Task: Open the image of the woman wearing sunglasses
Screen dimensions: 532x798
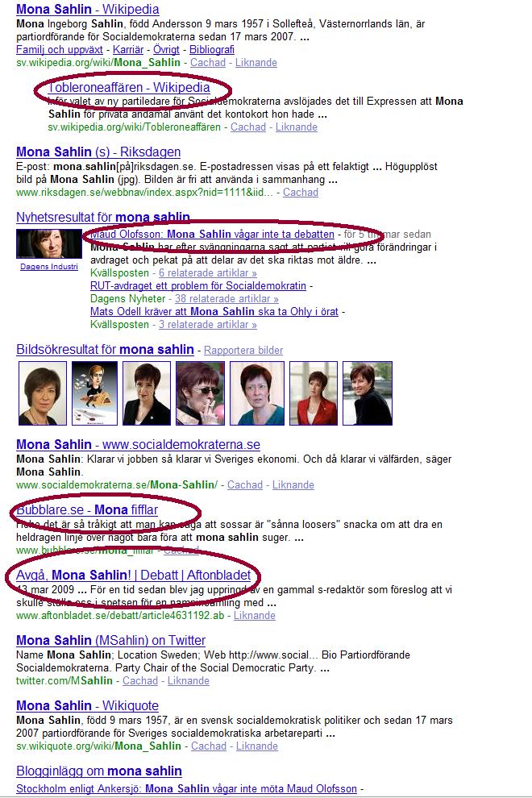Action: click(200, 393)
